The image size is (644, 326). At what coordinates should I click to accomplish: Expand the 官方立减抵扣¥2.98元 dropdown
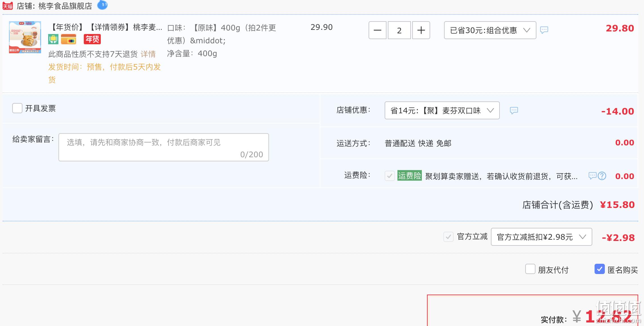point(541,237)
